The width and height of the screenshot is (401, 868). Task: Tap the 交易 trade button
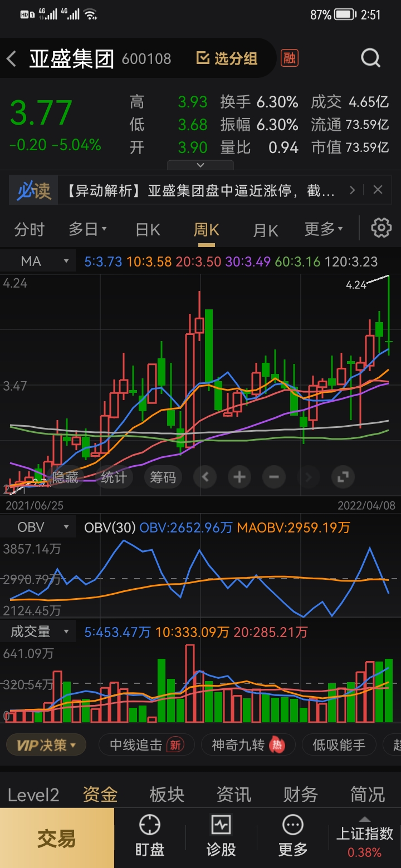click(57, 838)
